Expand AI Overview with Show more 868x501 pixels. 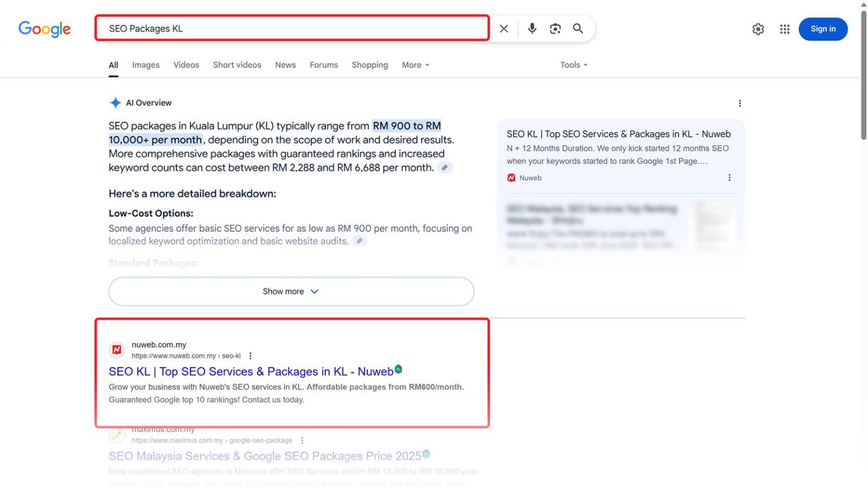tap(291, 292)
